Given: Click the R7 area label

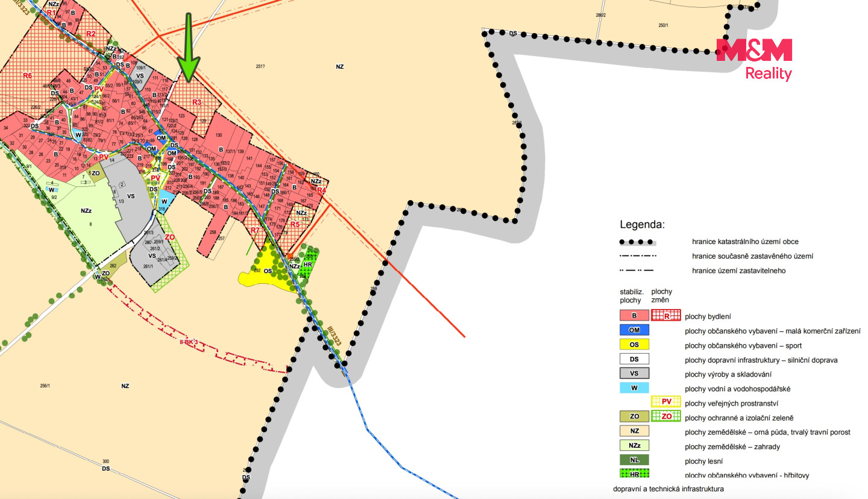Looking at the screenshot, I should pyautogui.click(x=255, y=230).
